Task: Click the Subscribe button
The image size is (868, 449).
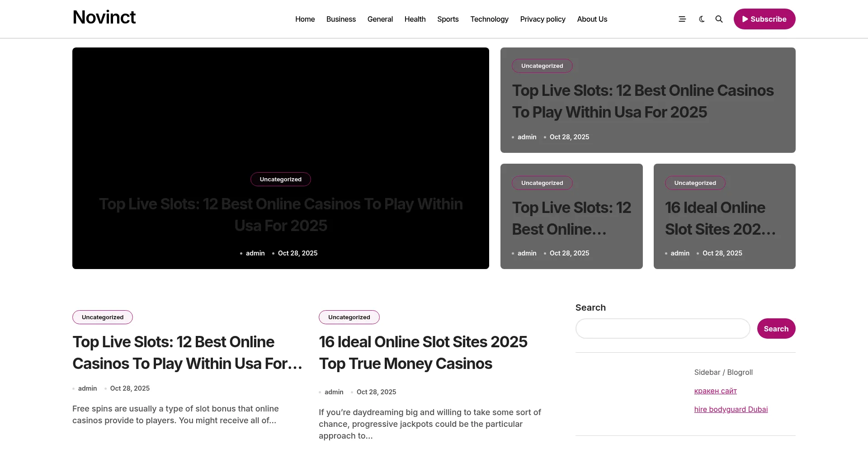Action: click(x=764, y=19)
